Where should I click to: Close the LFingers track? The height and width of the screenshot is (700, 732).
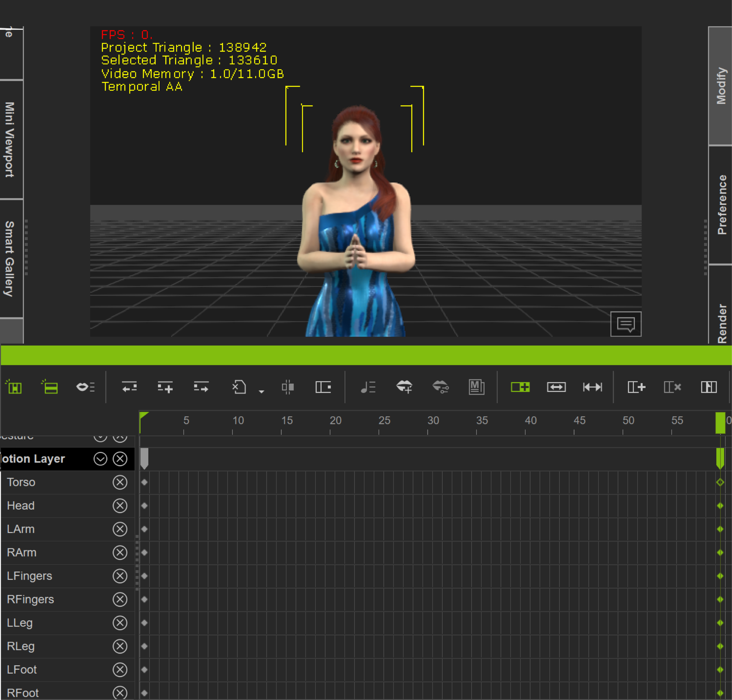pos(120,576)
